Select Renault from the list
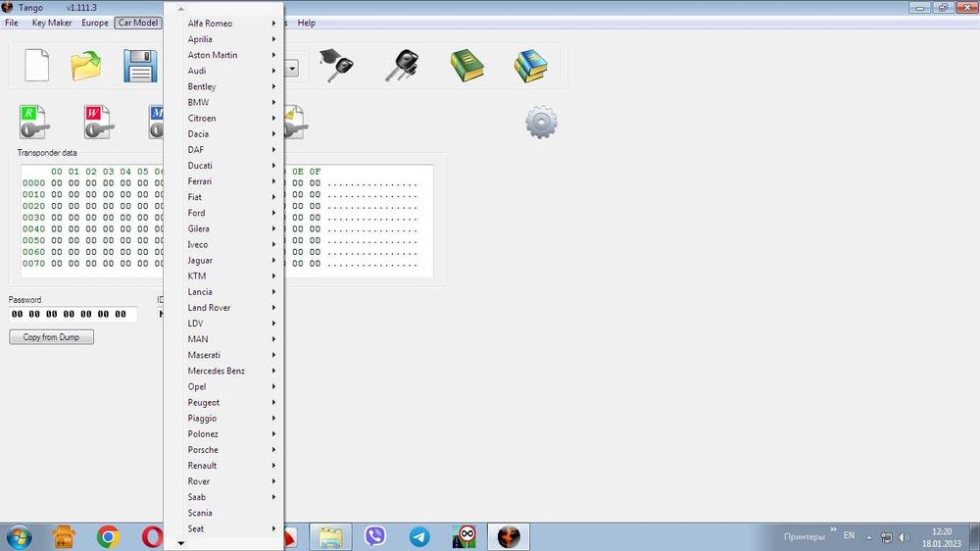This screenshot has width=980, height=551. [x=223, y=466]
